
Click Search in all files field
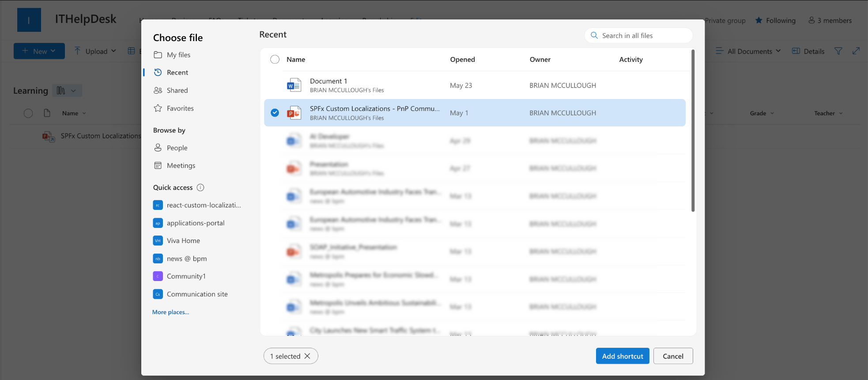(638, 35)
